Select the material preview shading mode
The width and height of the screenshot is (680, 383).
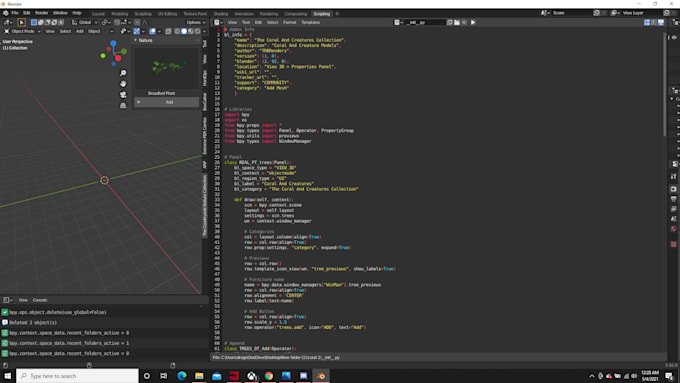(191, 31)
